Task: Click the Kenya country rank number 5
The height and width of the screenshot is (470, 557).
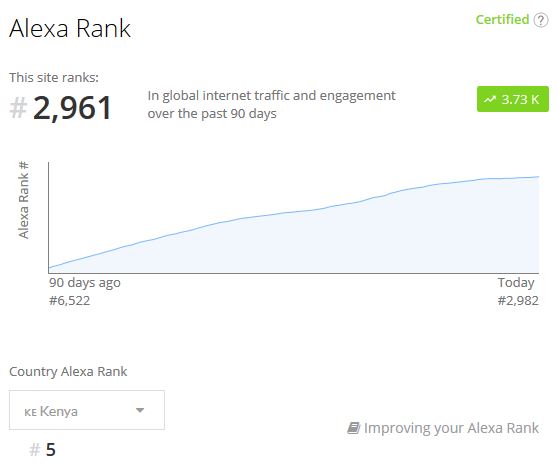Action: point(50,450)
